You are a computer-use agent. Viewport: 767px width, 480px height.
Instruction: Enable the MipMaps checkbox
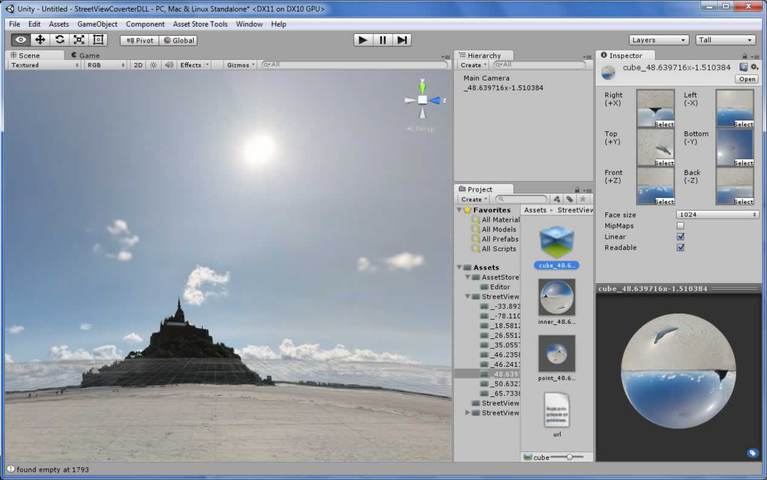[x=680, y=226]
